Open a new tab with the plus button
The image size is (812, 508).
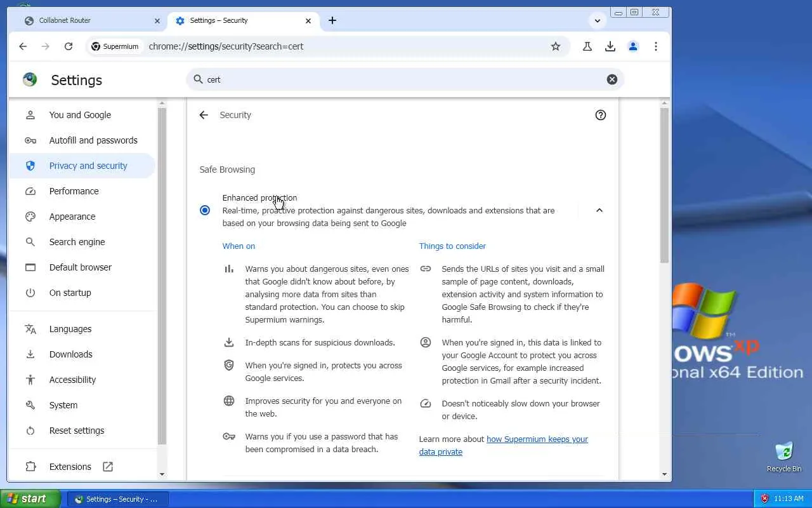[332, 20]
